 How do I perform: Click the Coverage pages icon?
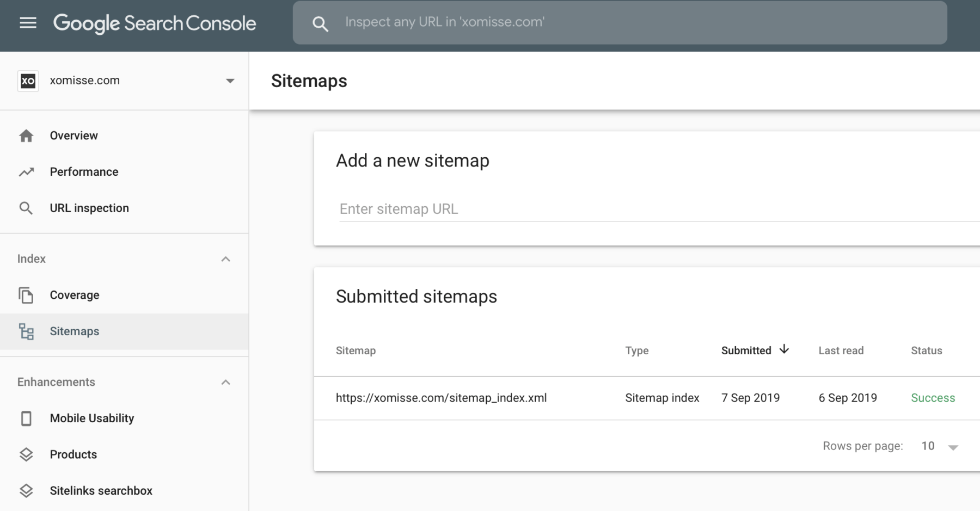click(x=26, y=295)
